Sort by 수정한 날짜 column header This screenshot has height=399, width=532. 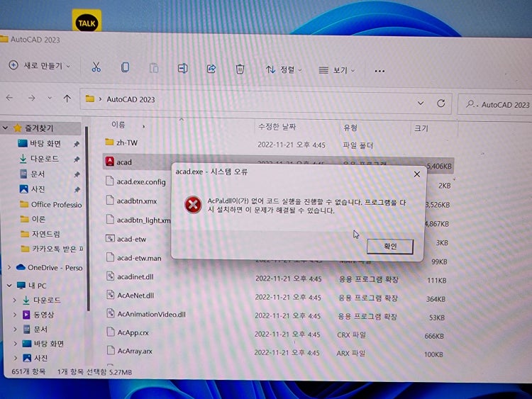[x=277, y=127]
